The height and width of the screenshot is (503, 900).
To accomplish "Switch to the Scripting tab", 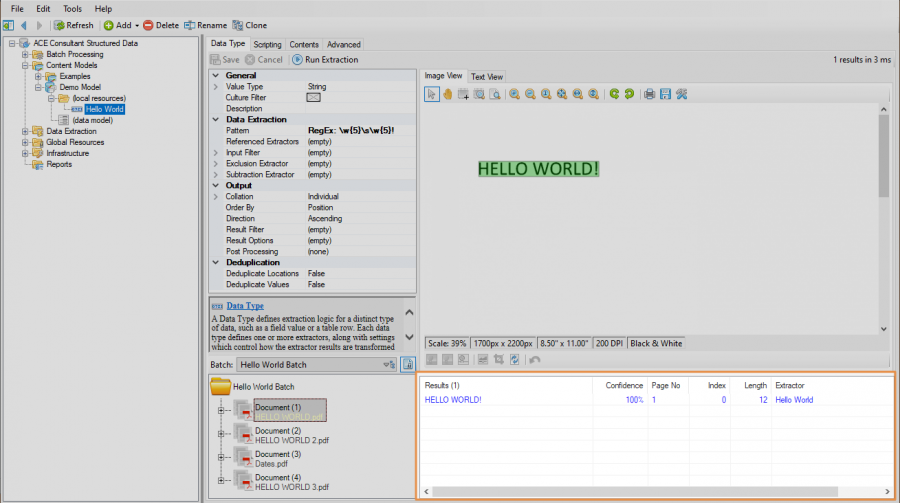I will tap(267, 44).
